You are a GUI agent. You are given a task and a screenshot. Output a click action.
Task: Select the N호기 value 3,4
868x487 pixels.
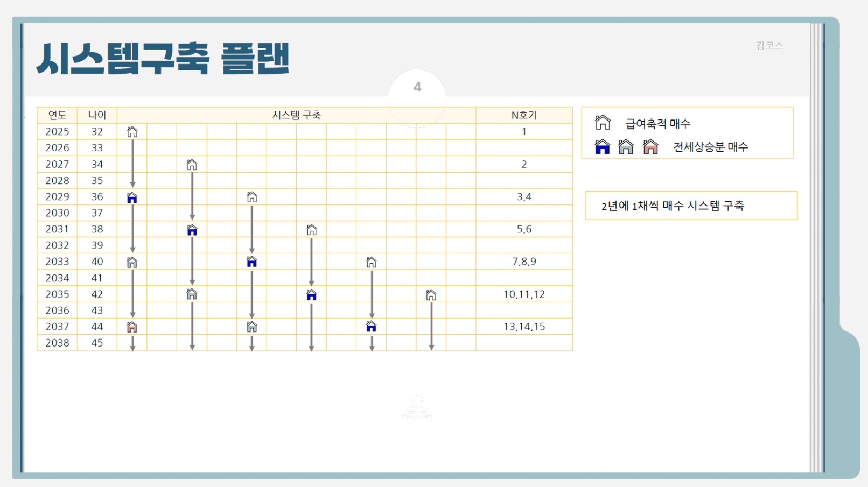click(x=524, y=196)
